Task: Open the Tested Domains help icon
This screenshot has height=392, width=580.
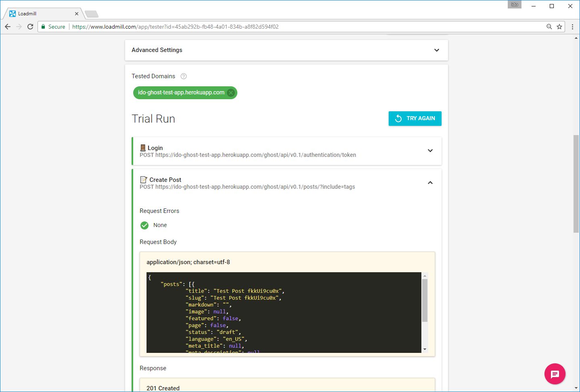Action: pos(184,76)
